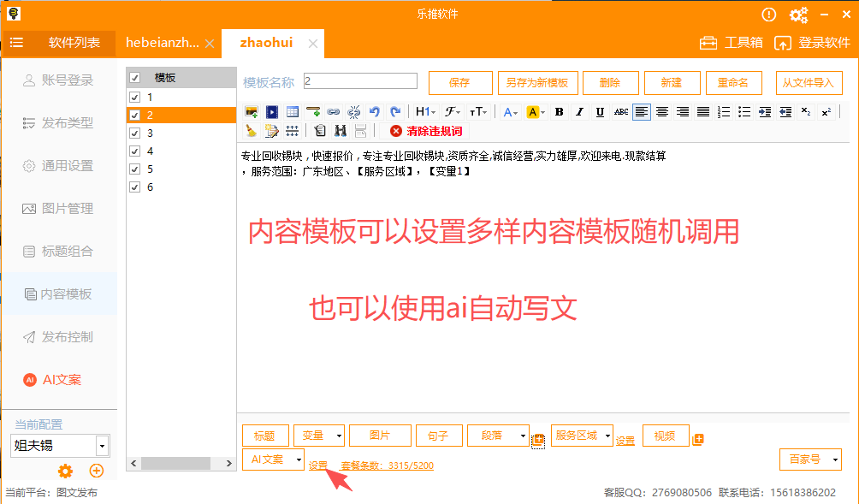
Task: Apply bold formatting with the B icon
Action: pyautogui.click(x=558, y=111)
